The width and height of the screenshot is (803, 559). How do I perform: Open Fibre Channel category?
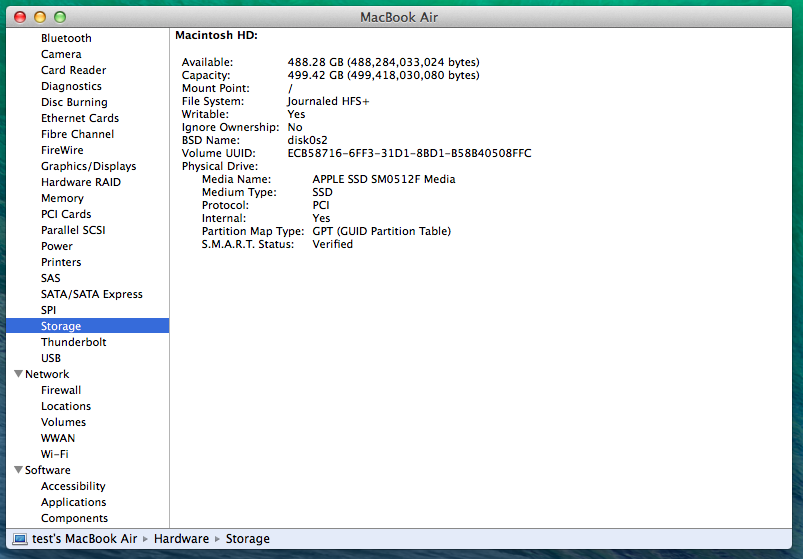click(x=77, y=134)
